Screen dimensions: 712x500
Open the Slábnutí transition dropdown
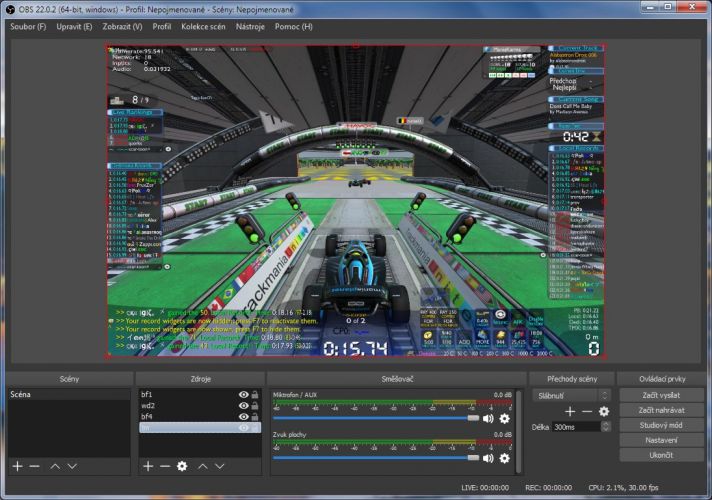(570, 396)
